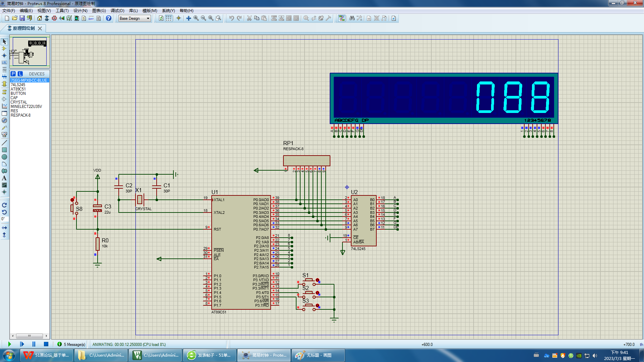Click the Search and Tag binoculars icon

[x=352, y=18]
